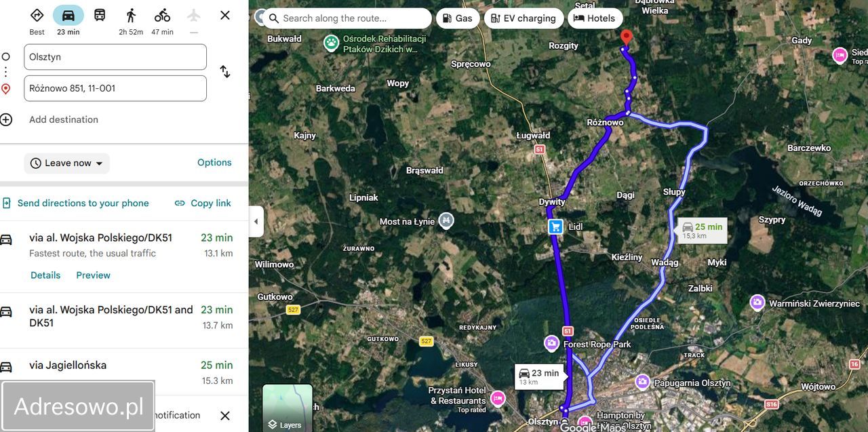Open Details for fastest route
This screenshot has height=432, width=868.
point(45,275)
